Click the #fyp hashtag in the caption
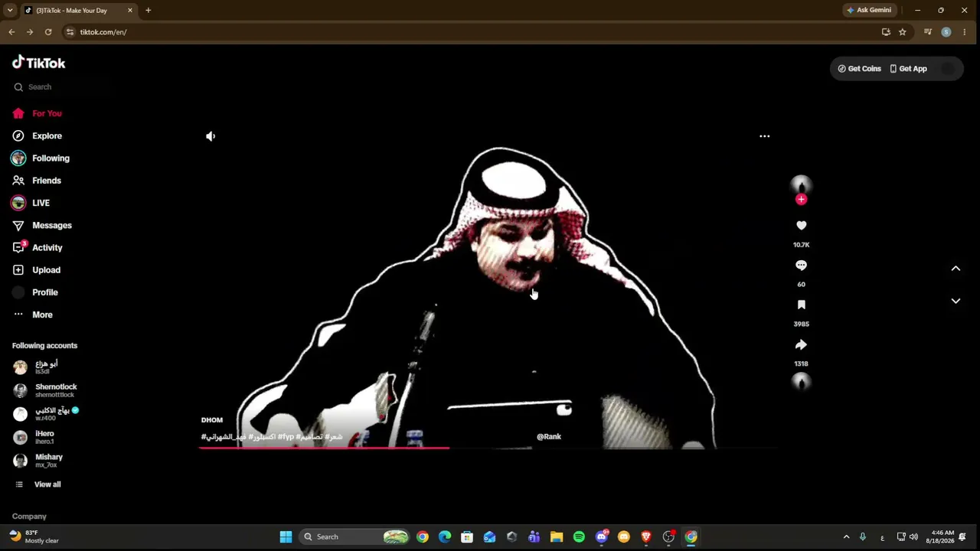Viewport: 980px width, 551px height. point(286,437)
